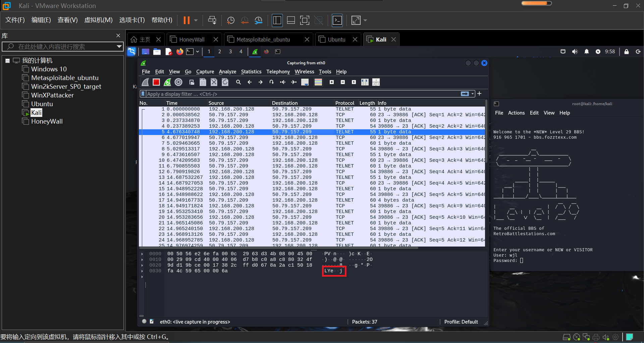Viewport: 644px width, 343px height.
Task: Expand the first packet bytes row 0000
Action: pyautogui.click(x=142, y=254)
